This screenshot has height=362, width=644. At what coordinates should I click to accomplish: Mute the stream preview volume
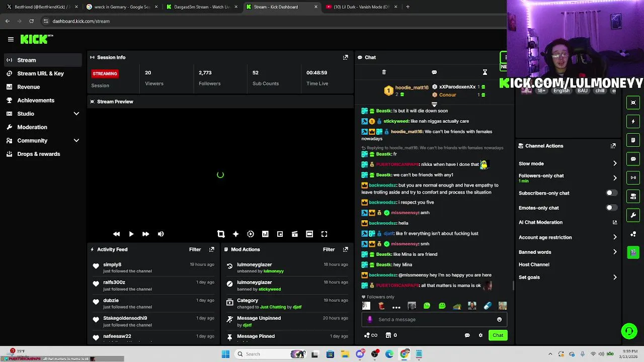pyautogui.click(x=160, y=234)
